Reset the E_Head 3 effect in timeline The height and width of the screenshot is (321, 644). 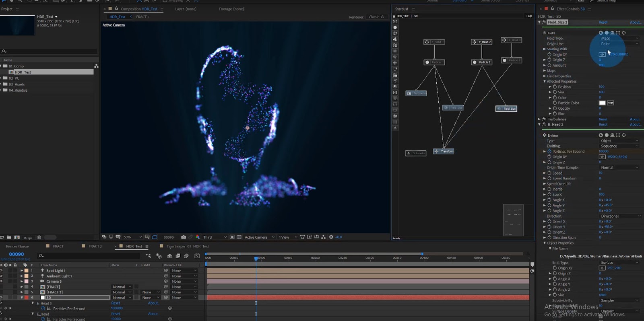point(116,303)
